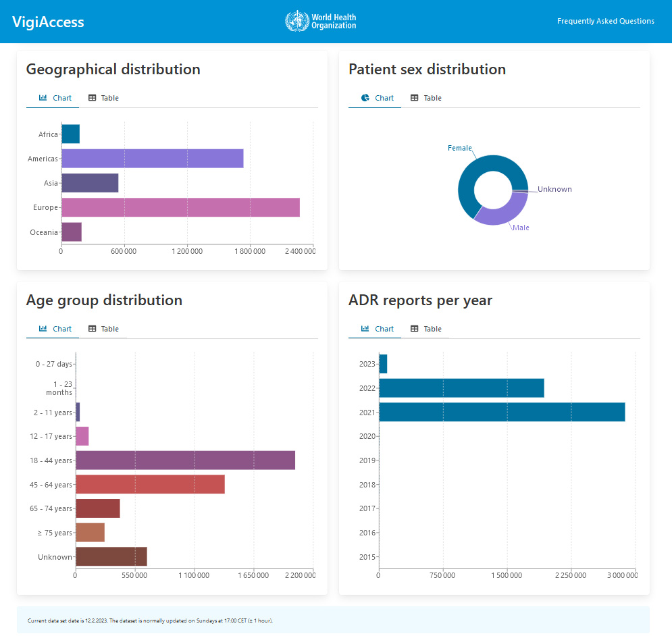Click the '2015' year label

(x=367, y=557)
